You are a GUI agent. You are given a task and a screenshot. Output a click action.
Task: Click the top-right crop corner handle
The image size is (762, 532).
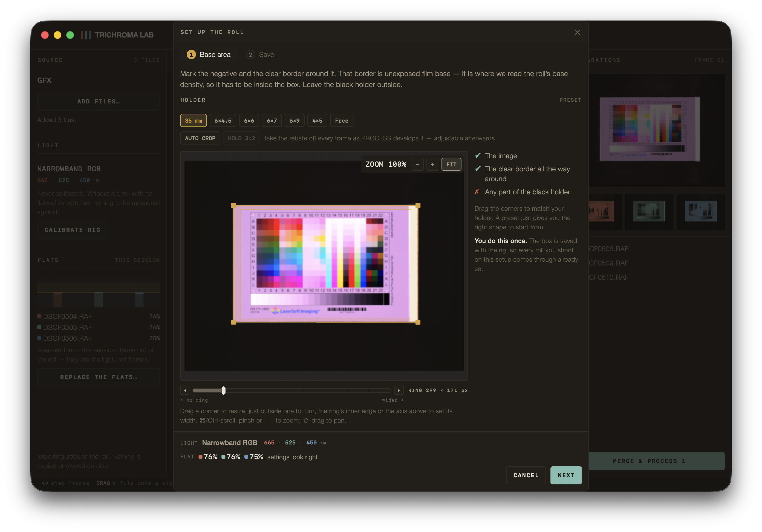[x=418, y=206]
